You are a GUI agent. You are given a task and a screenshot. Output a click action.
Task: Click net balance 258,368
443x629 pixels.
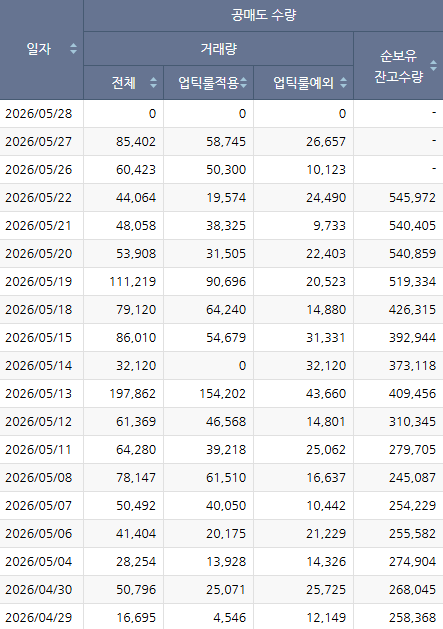click(x=413, y=618)
